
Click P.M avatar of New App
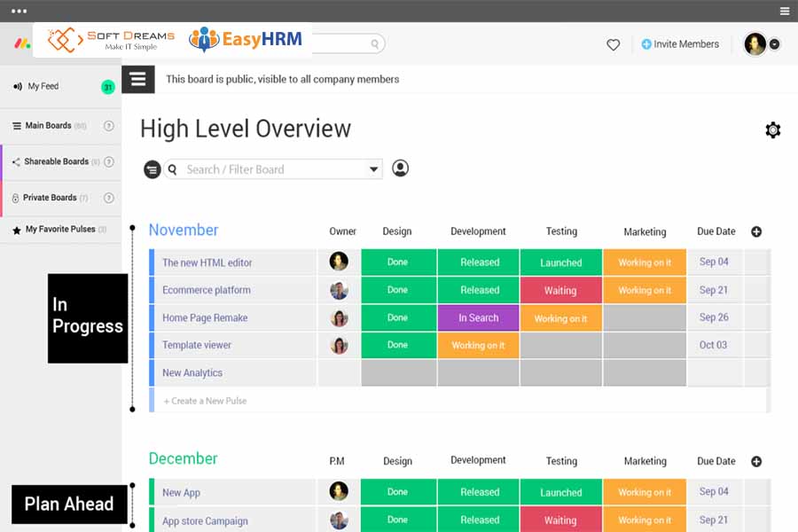[x=339, y=491]
